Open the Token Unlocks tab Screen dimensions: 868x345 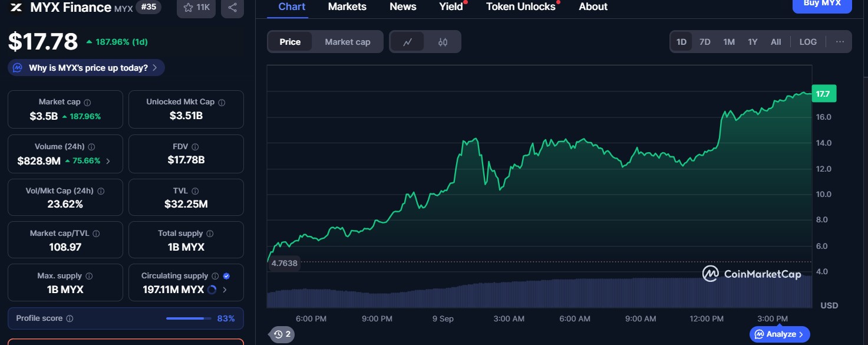(x=521, y=7)
